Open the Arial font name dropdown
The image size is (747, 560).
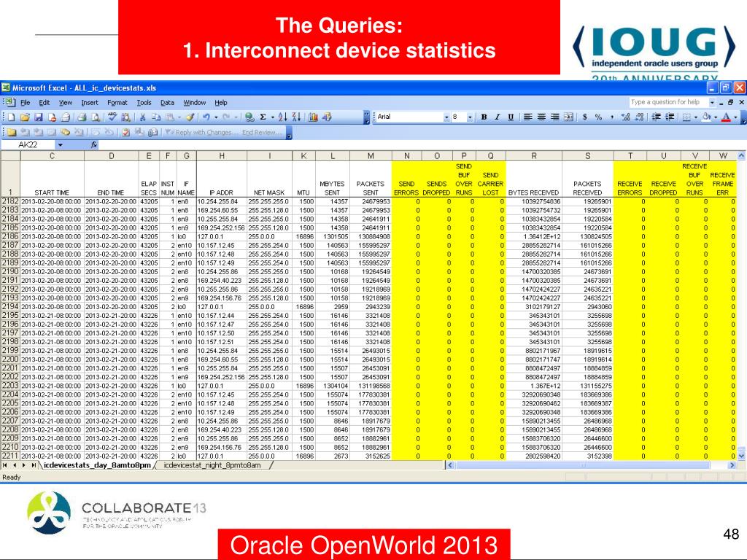coord(446,117)
